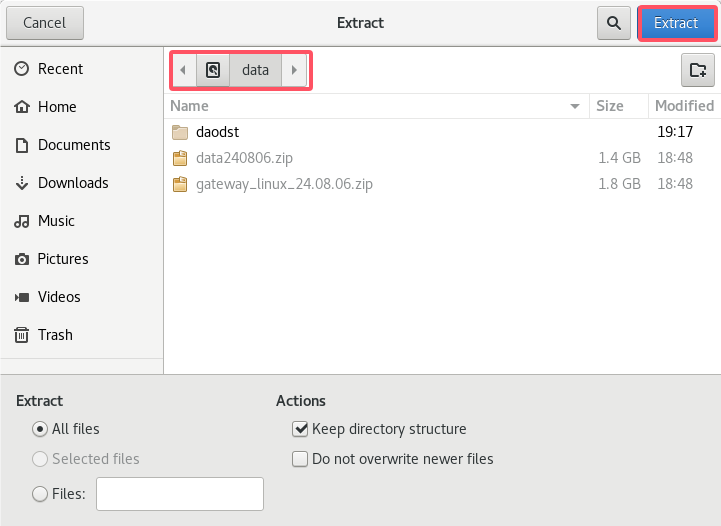Viewport: 721px width, 526px height.
Task: Click the search magnifier icon
Action: (613, 23)
